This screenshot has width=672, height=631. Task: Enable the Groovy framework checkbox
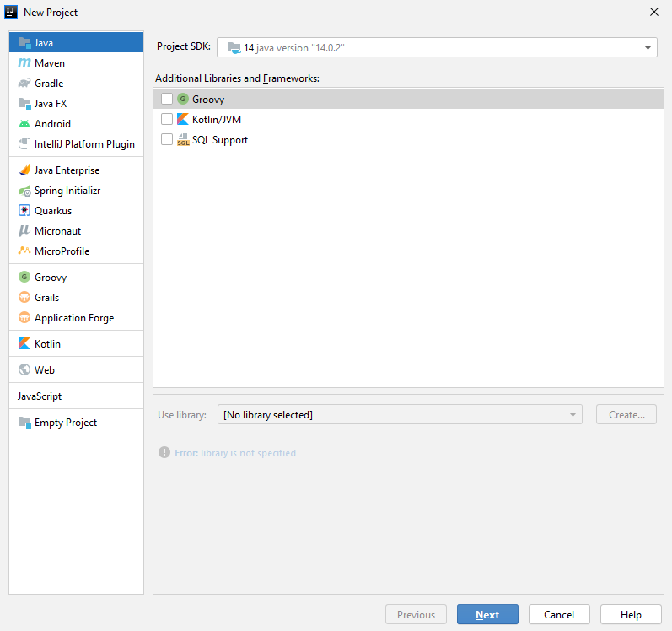click(167, 99)
